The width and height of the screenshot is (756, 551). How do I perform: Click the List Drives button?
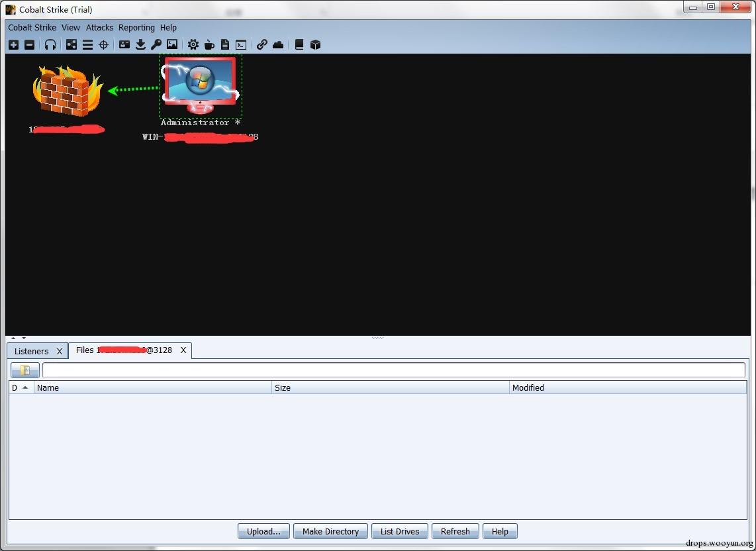400,531
